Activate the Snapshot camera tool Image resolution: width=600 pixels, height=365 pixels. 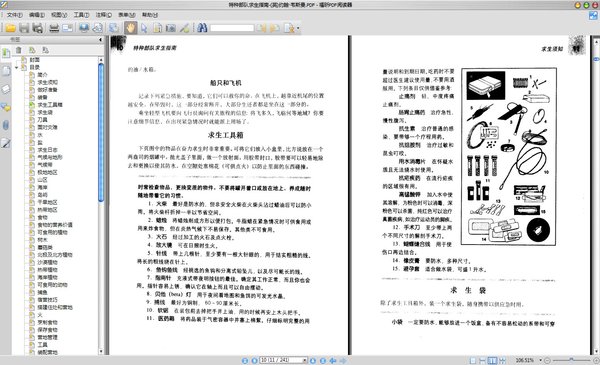[170, 28]
